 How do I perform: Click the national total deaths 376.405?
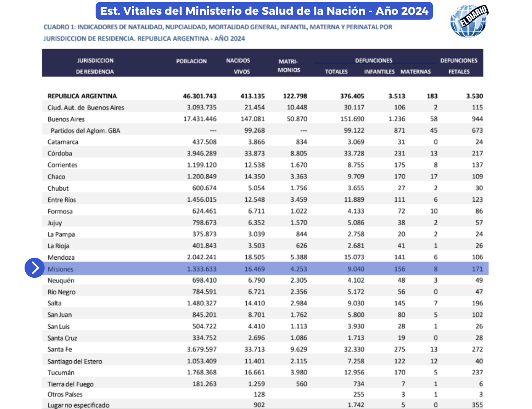click(352, 96)
